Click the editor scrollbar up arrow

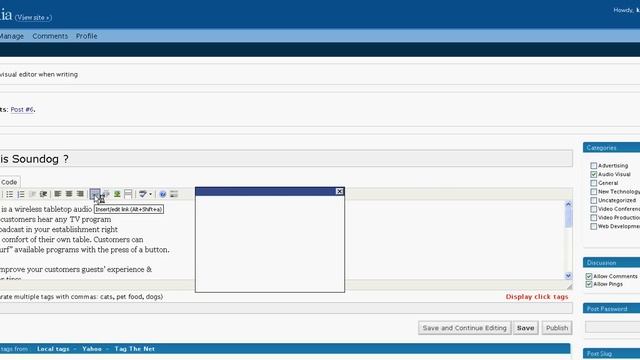[568, 204]
